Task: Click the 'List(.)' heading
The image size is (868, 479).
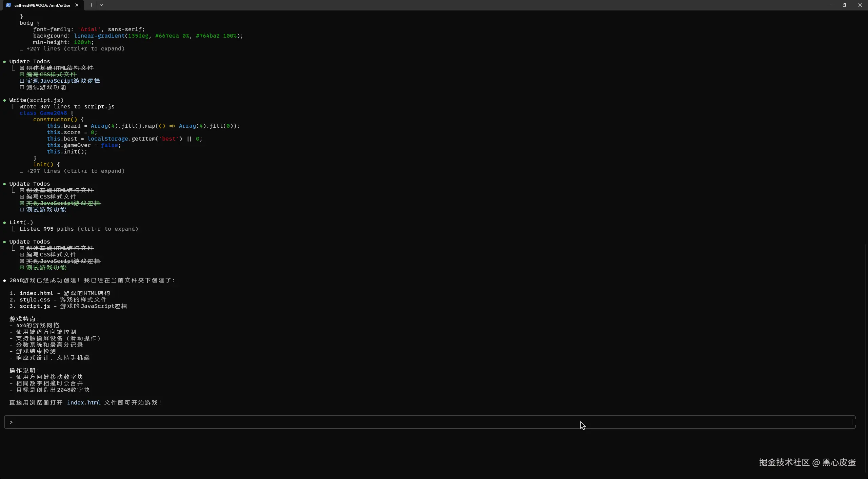Action: point(21,223)
